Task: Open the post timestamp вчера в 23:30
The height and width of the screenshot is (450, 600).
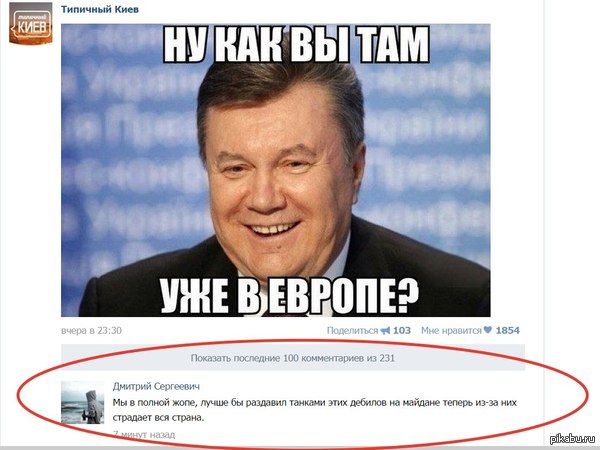Action: point(91,331)
